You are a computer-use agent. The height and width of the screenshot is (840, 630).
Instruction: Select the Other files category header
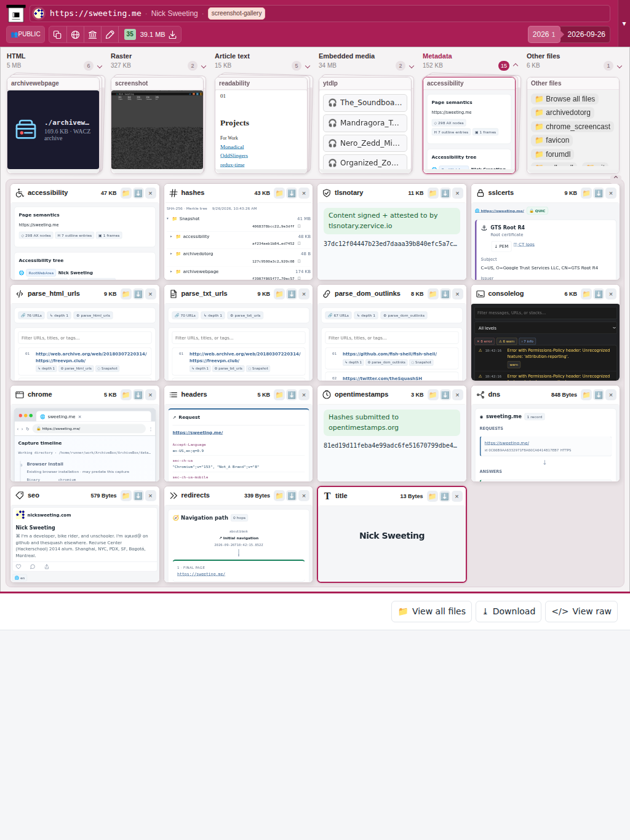[x=543, y=56]
